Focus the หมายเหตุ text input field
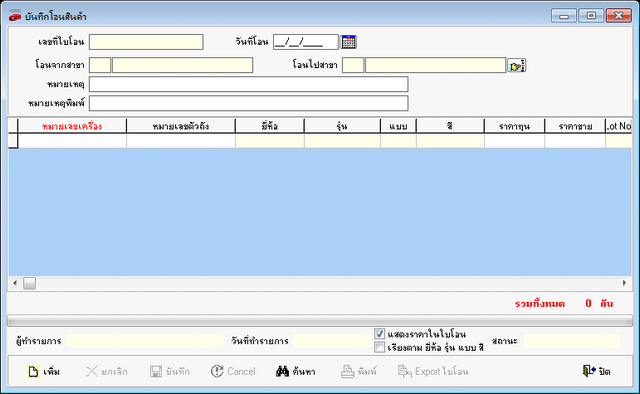This screenshot has width=640, height=394. point(249,84)
